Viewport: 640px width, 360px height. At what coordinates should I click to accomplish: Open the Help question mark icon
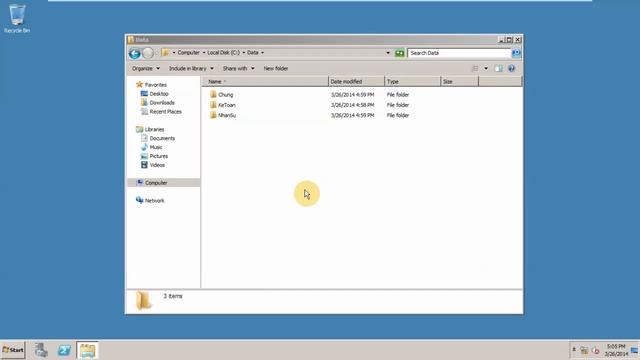[x=511, y=69]
